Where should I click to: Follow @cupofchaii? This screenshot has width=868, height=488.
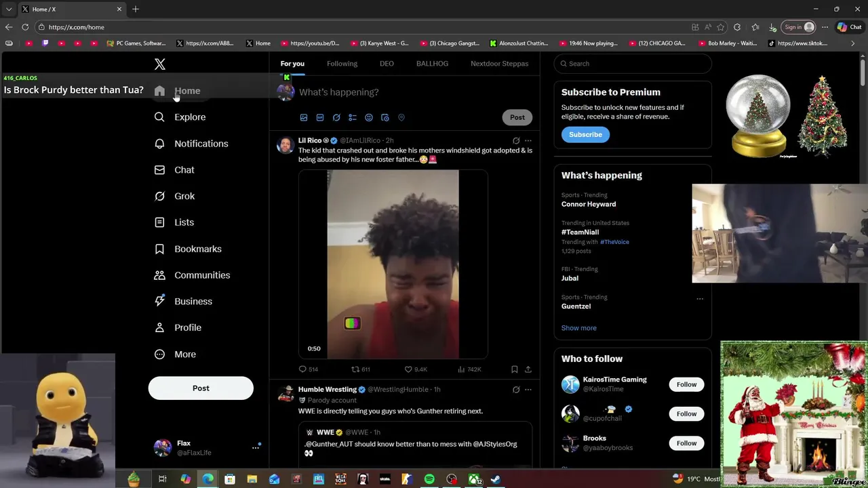(x=686, y=413)
